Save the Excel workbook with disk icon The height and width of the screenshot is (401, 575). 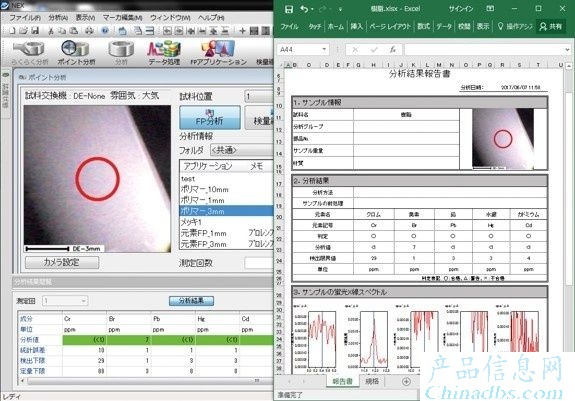coord(289,9)
